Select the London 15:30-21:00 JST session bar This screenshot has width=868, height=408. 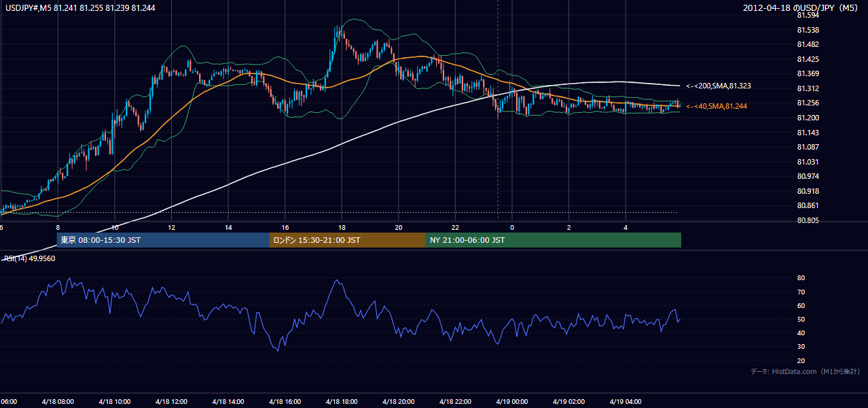[348, 240]
